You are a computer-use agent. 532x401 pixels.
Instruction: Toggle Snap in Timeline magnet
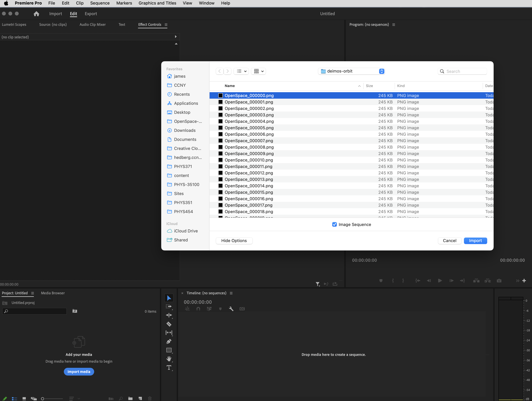[x=198, y=309]
